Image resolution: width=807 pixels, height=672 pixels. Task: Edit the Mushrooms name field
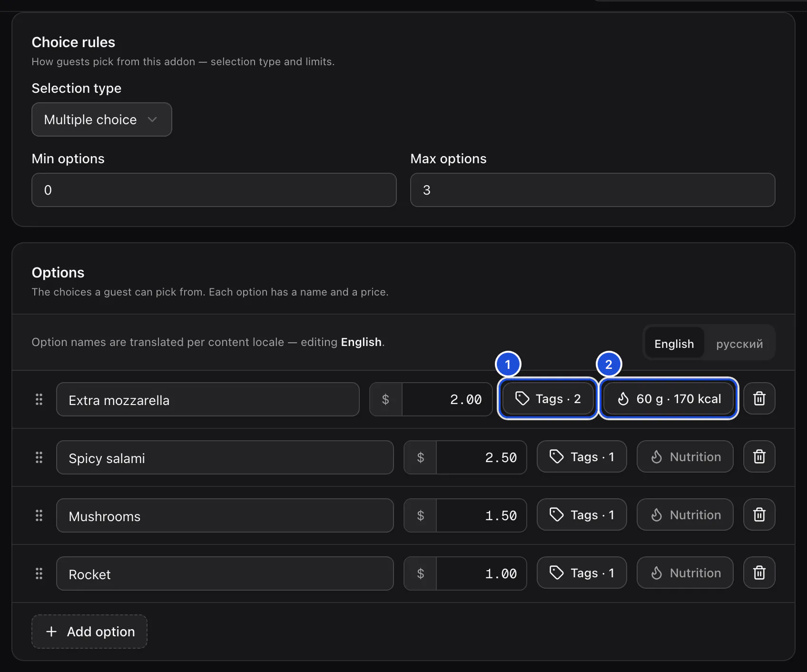[225, 516]
